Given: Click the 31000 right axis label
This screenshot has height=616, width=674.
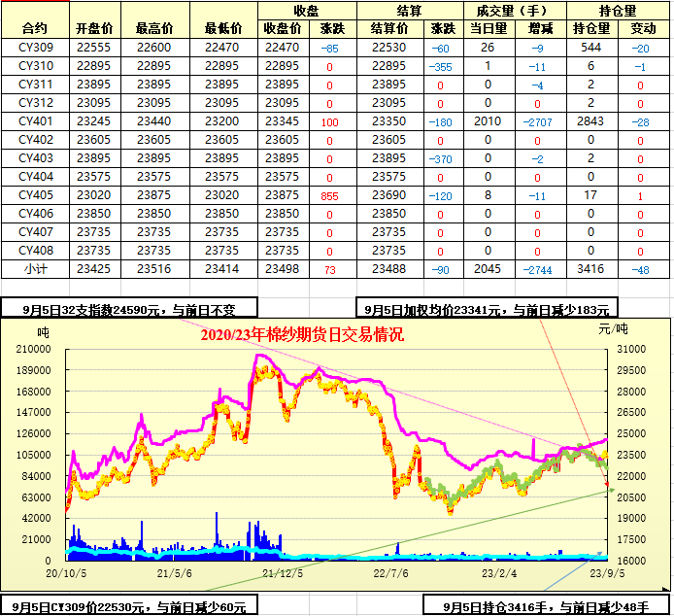Looking at the screenshot, I should click(x=631, y=349).
